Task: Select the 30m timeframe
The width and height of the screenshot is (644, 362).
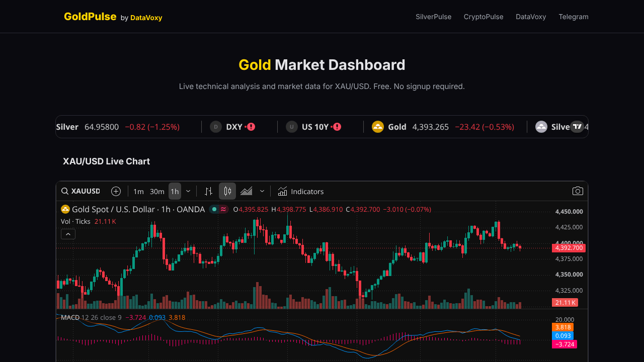Action: pos(157,191)
